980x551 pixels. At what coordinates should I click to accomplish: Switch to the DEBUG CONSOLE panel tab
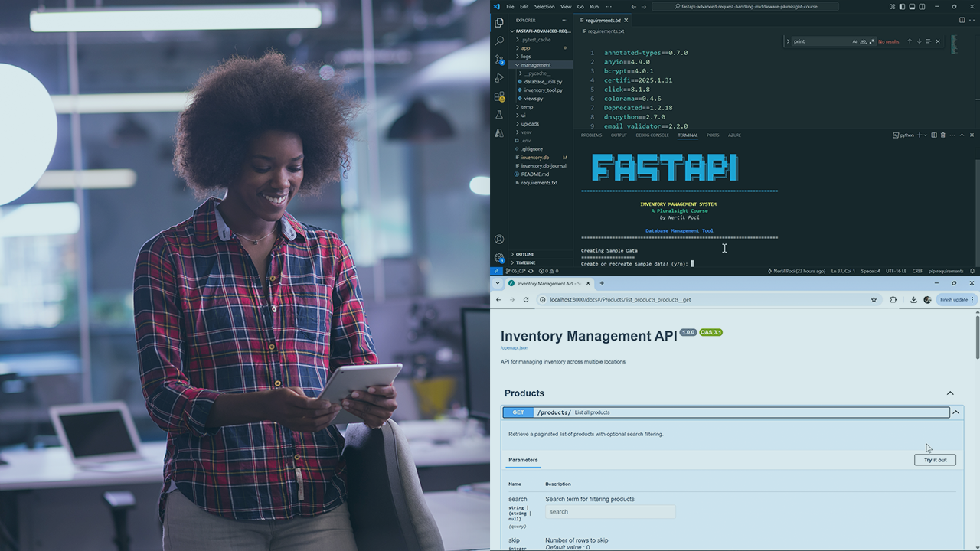point(652,135)
